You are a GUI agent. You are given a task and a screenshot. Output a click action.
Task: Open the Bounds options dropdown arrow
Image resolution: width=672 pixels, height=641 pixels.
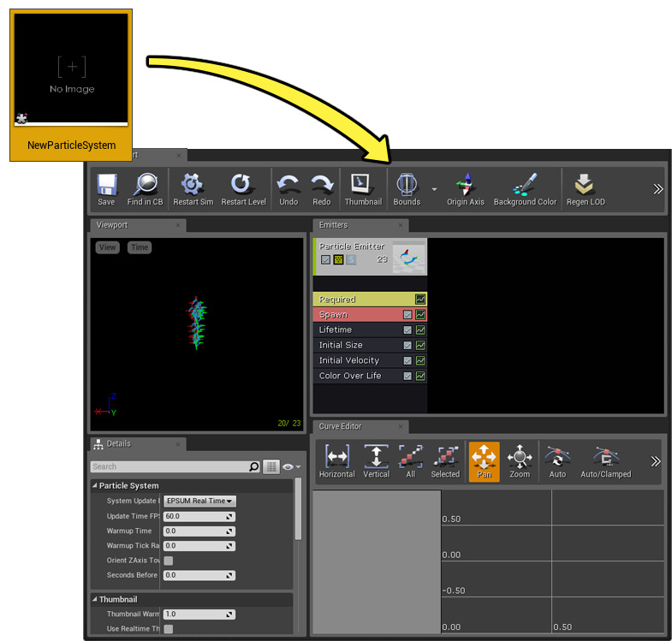point(434,189)
